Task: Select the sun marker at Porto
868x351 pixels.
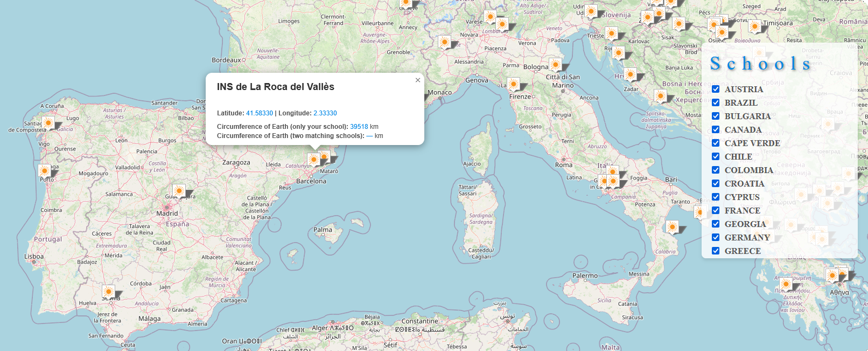Action: (45, 171)
